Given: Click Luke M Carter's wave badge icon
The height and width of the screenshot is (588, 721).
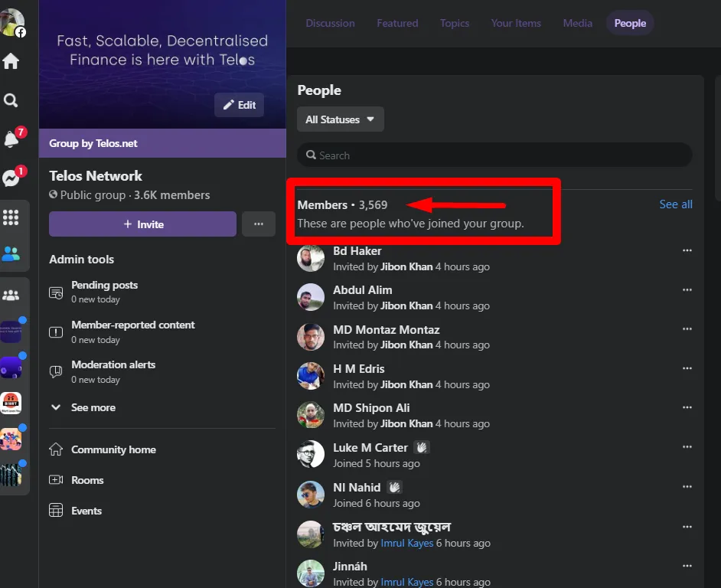Looking at the screenshot, I should pyautogui.click(x=422, y=447).
